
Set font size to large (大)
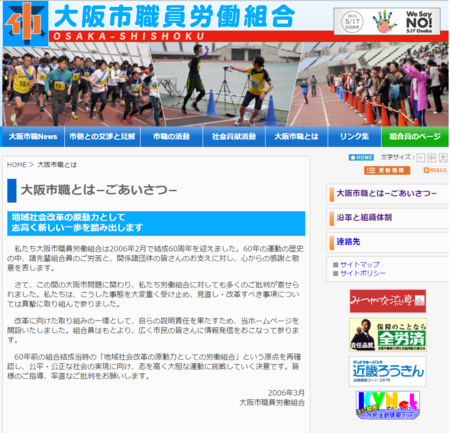[443, 157]
